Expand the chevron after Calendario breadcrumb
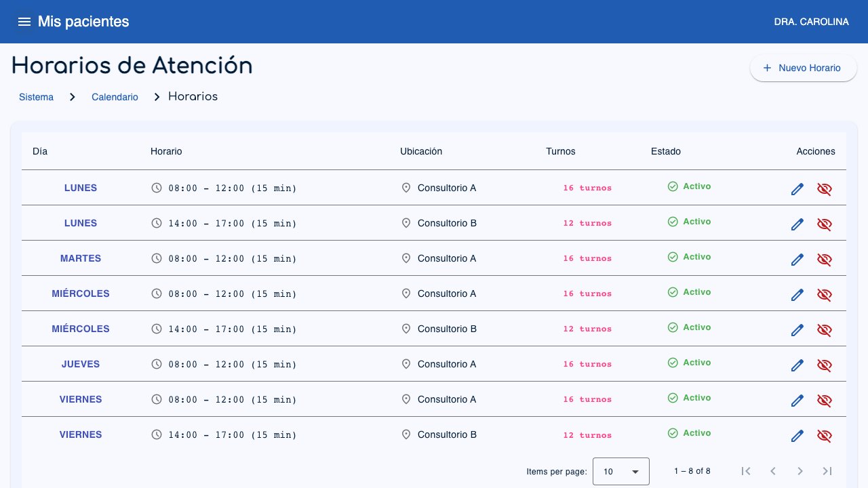The height and width of the screenshot is (488, 868). click(x=157, y=97)
